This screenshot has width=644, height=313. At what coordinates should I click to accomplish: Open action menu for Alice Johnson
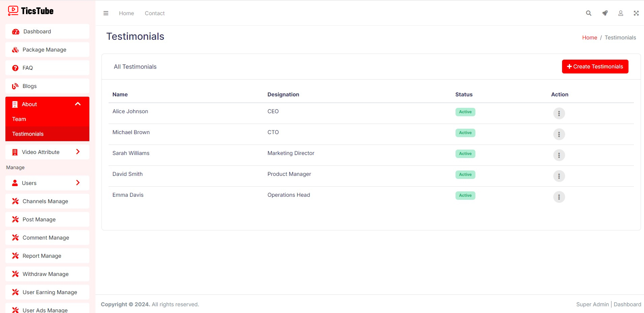tap(559, 114)
